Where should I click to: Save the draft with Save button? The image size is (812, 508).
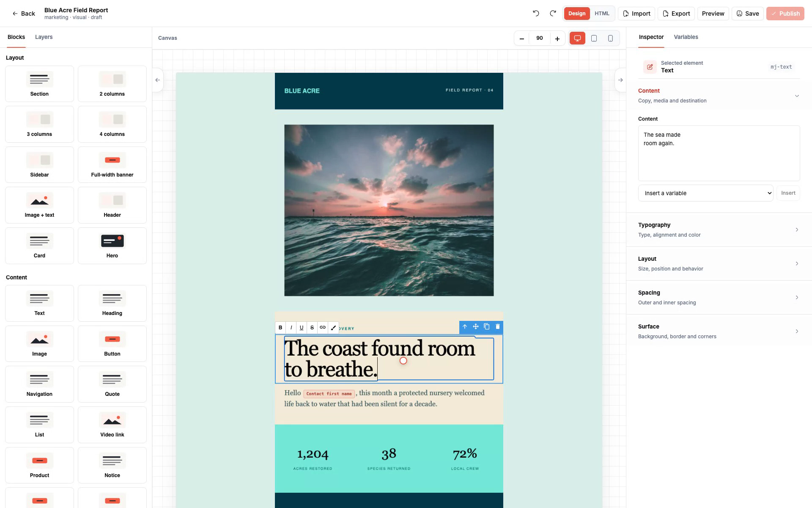tap(748, 14)
